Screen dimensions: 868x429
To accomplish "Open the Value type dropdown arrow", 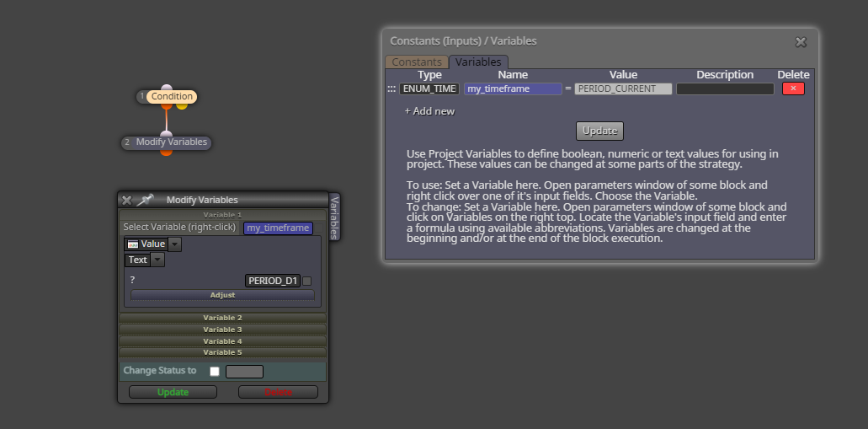I will tap(174, 244).
